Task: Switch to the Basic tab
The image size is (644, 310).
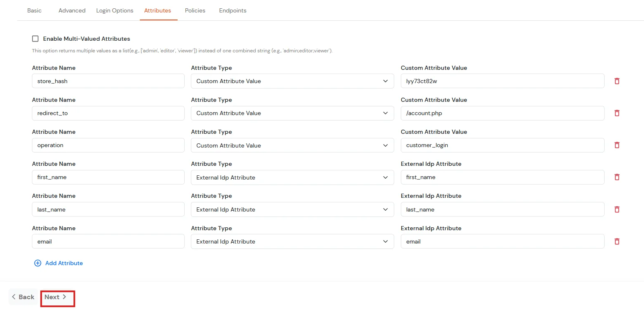Action: point(34,10)
